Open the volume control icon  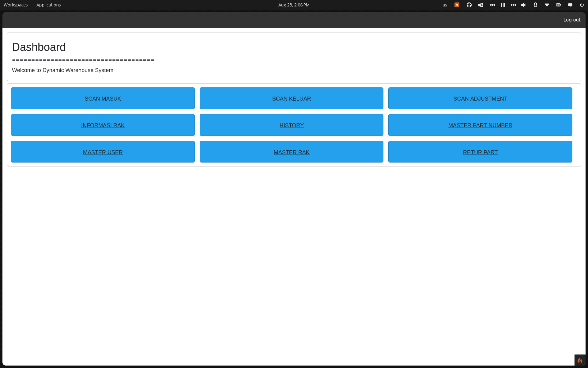(523, 5)
